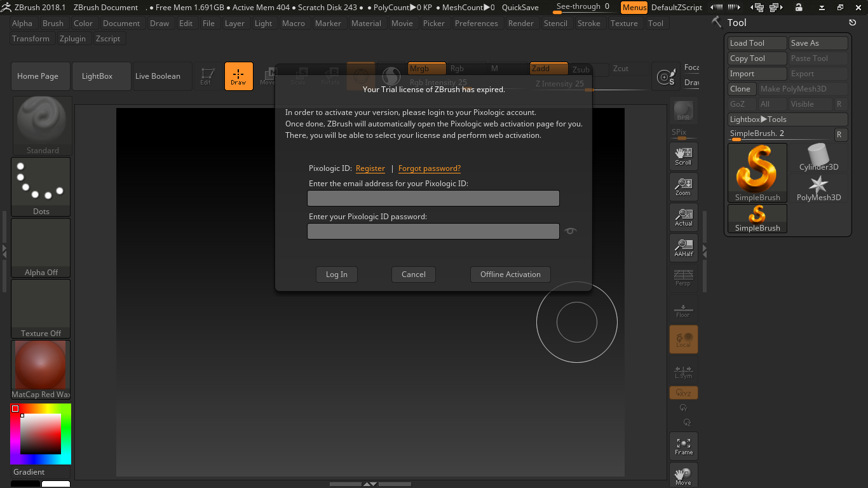Click the Pixologic ID email field

coord(433,198)
